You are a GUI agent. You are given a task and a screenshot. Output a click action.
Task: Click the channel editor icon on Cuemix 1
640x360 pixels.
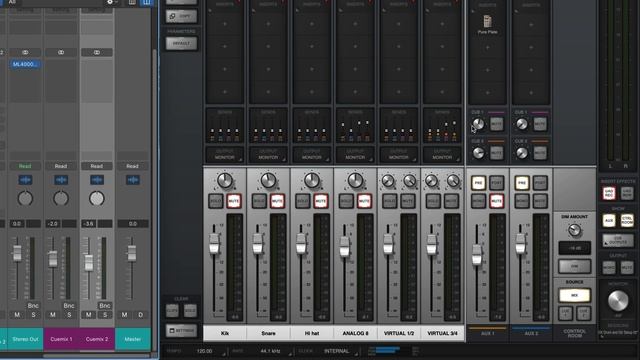(x=61, y=180)
